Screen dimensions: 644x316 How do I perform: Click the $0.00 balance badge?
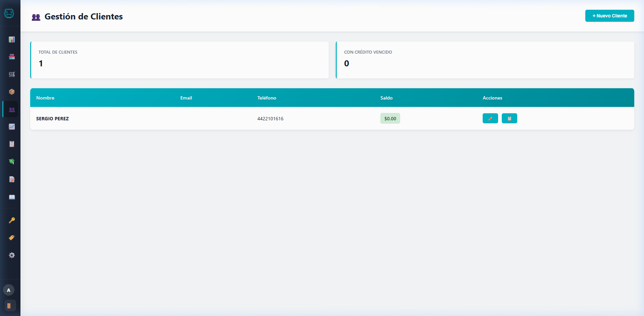390,118
